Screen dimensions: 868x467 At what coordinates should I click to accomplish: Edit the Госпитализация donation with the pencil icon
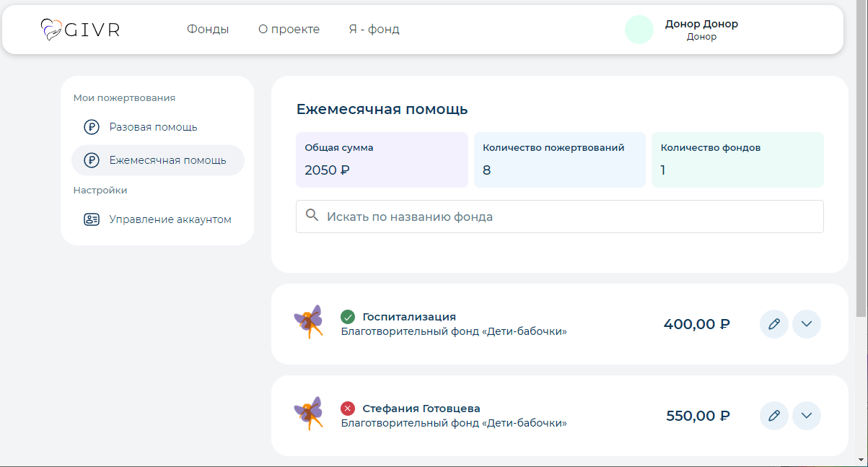[x=773, y=324]
